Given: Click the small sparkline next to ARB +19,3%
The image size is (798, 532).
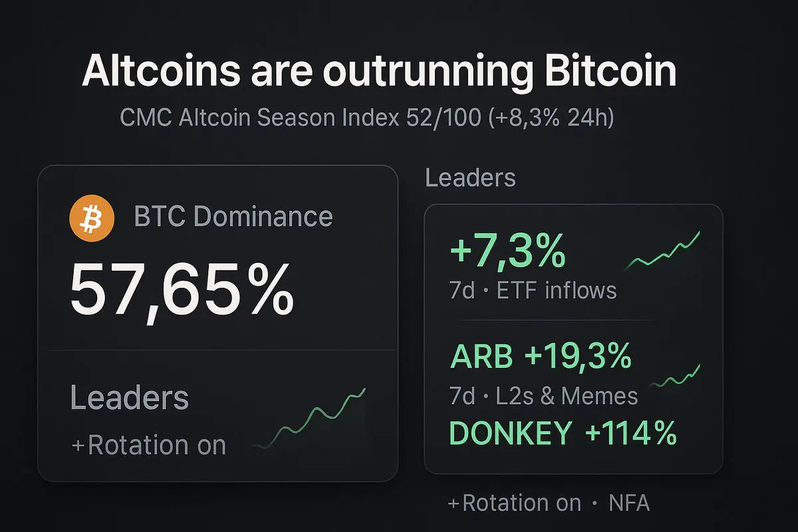Looking at the screenshot, I should [x=674, y=376].
